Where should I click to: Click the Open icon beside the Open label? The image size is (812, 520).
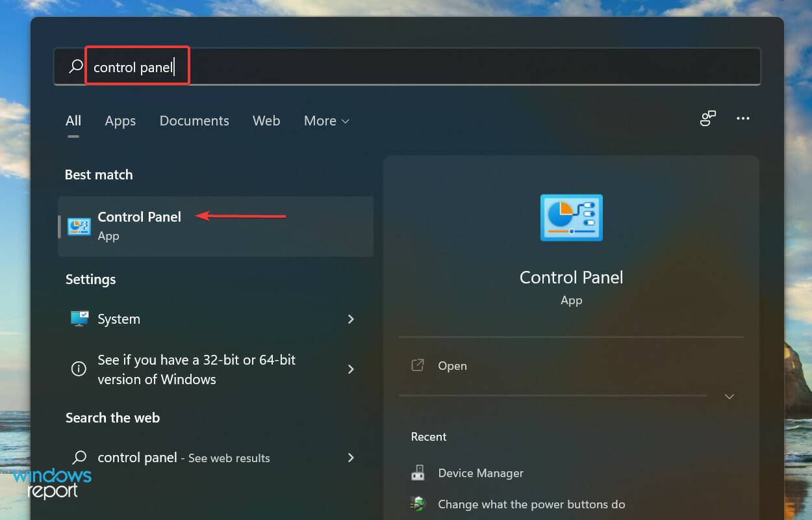(x=418, y=365)
